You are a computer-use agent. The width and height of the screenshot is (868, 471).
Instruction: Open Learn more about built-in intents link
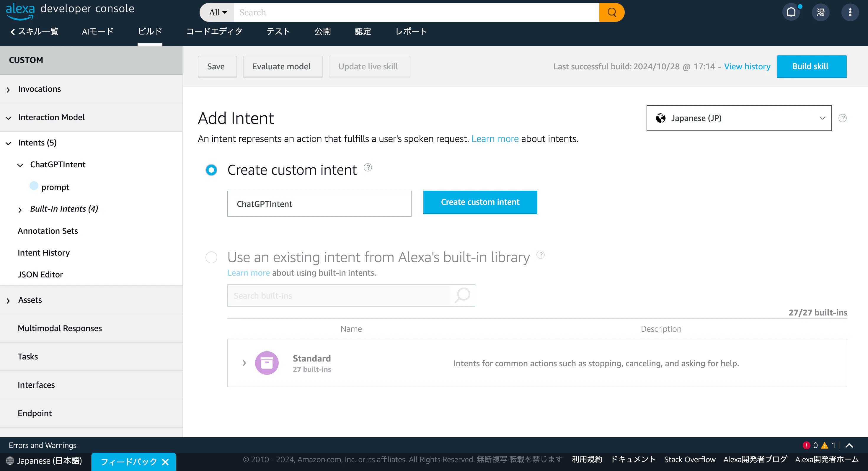pos(248,273)
